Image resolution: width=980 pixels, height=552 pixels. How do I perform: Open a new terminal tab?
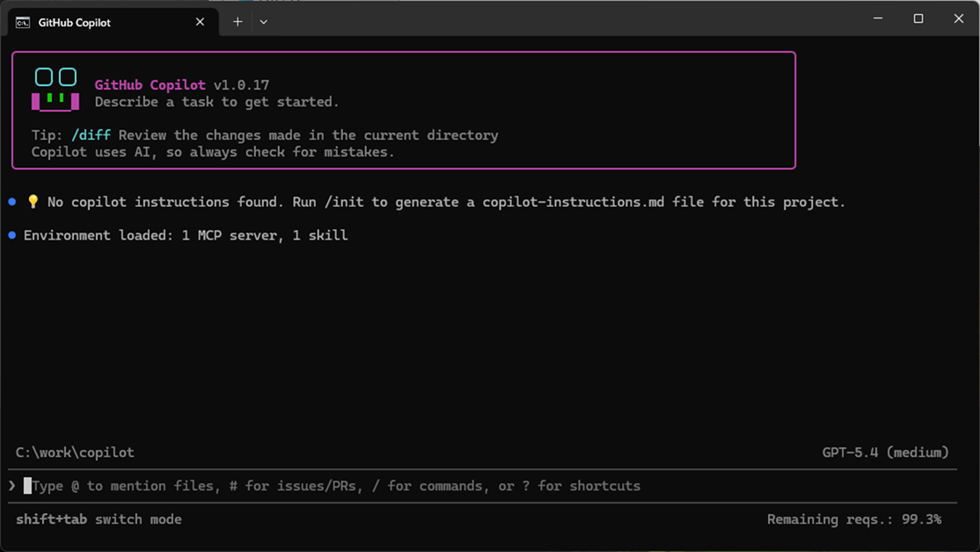pyautogui.click(x=238, y=22)
